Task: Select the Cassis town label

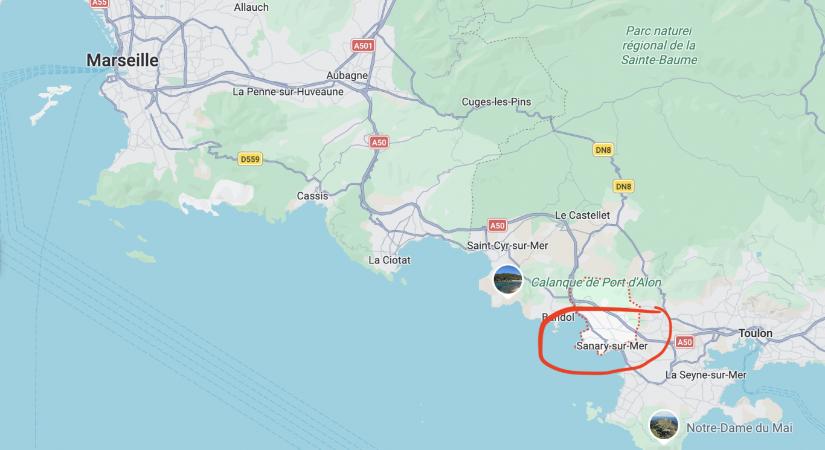Action: pos(313,196)
